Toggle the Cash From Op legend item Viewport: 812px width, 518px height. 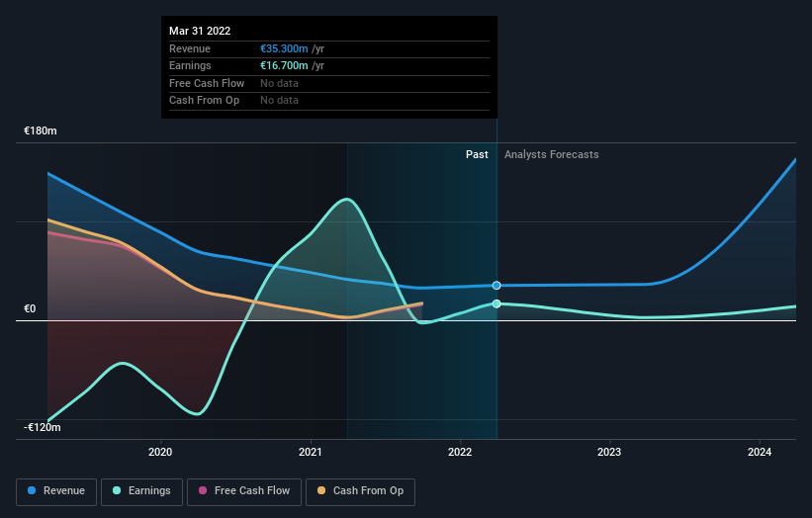(360, 491)
